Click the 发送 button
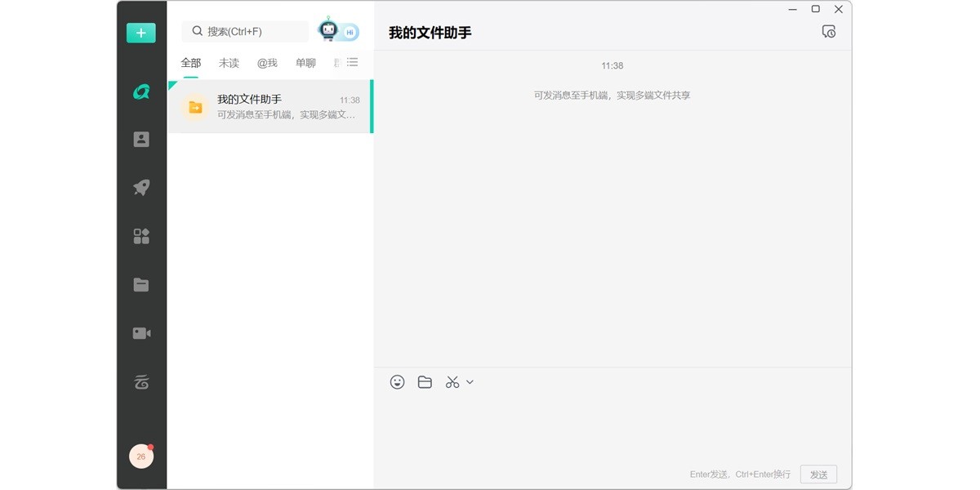 [x=818, y=474]
